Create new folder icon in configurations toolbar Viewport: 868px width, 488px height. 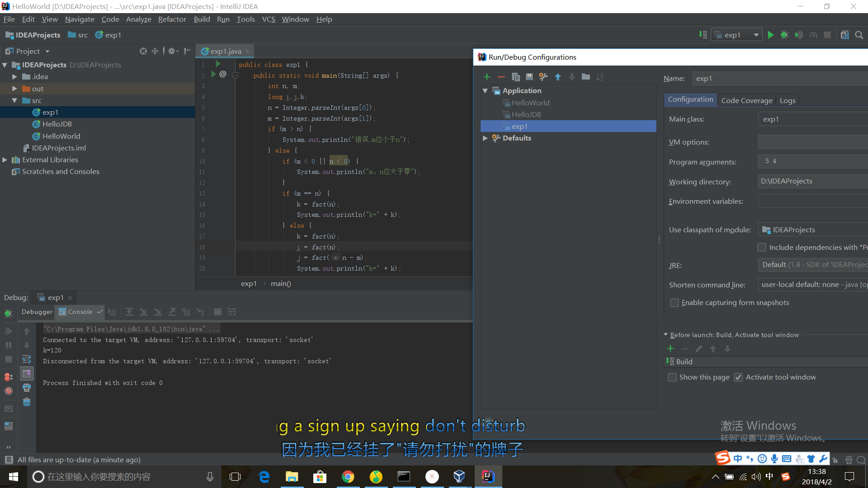(586, 77)
